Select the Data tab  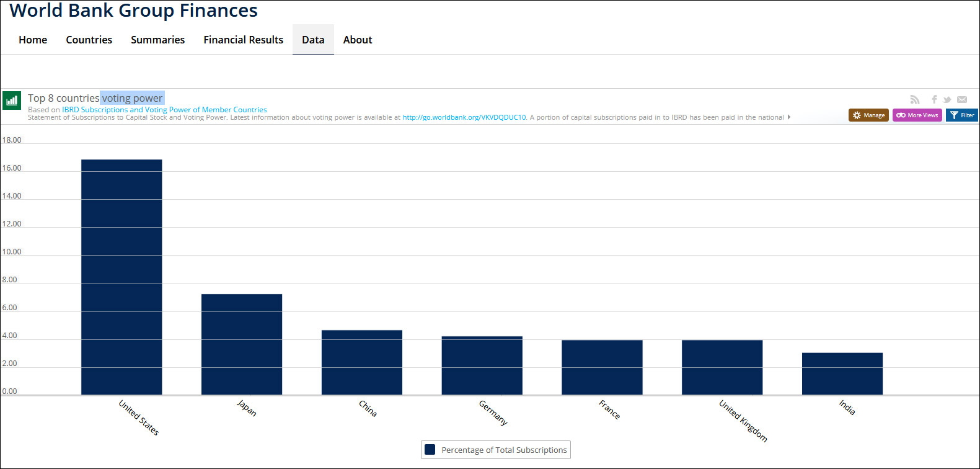pyautogui.click(x=313, y=40)
